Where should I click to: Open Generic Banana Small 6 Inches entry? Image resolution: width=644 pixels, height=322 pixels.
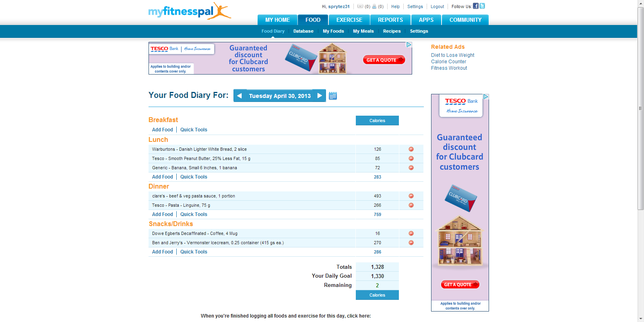point(194,168)
